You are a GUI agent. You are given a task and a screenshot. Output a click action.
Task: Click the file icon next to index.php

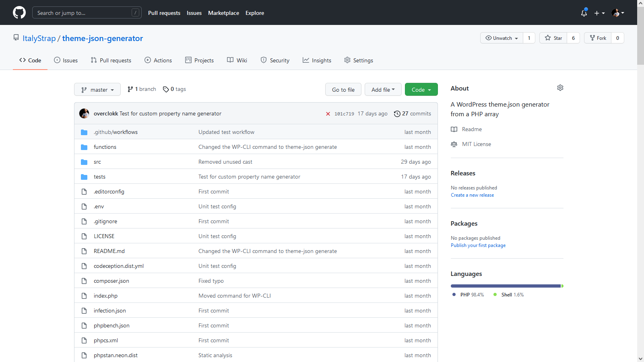click(x=84, y=296)
